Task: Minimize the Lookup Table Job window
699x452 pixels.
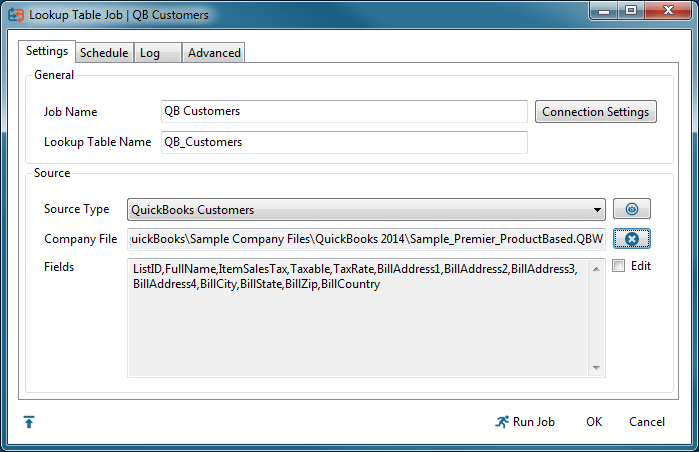Action: 604,11
